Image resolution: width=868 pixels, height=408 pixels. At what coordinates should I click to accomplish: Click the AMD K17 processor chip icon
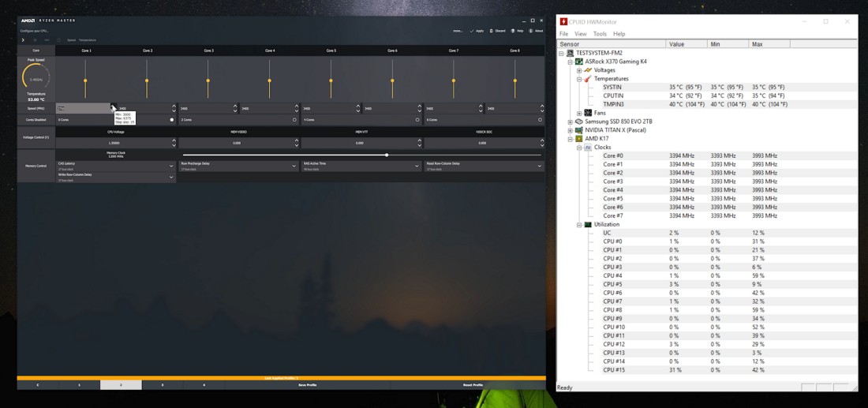tap(579, 139)
